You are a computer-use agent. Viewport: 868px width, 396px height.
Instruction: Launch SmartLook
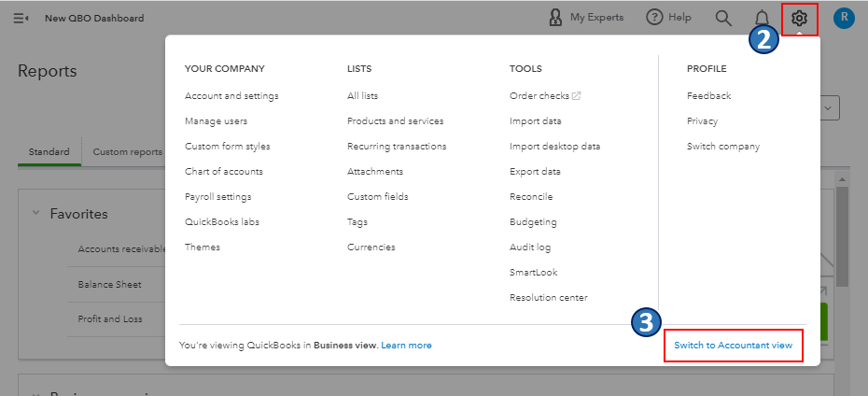[534, 273]
